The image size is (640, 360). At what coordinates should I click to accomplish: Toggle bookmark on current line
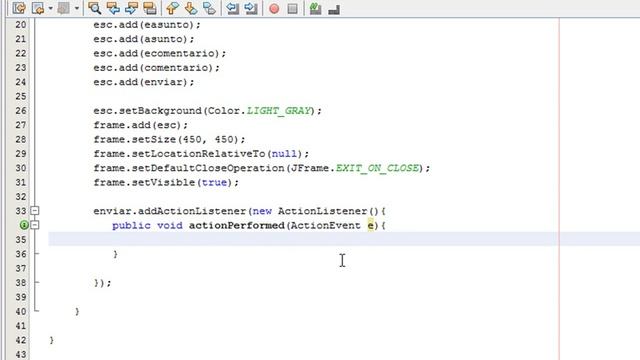tap(209, 8)
